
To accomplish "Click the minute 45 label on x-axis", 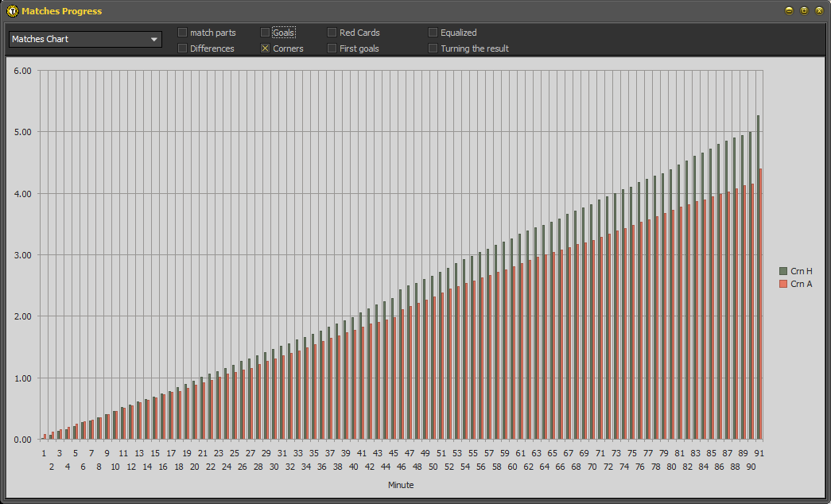I will (394, 452).
